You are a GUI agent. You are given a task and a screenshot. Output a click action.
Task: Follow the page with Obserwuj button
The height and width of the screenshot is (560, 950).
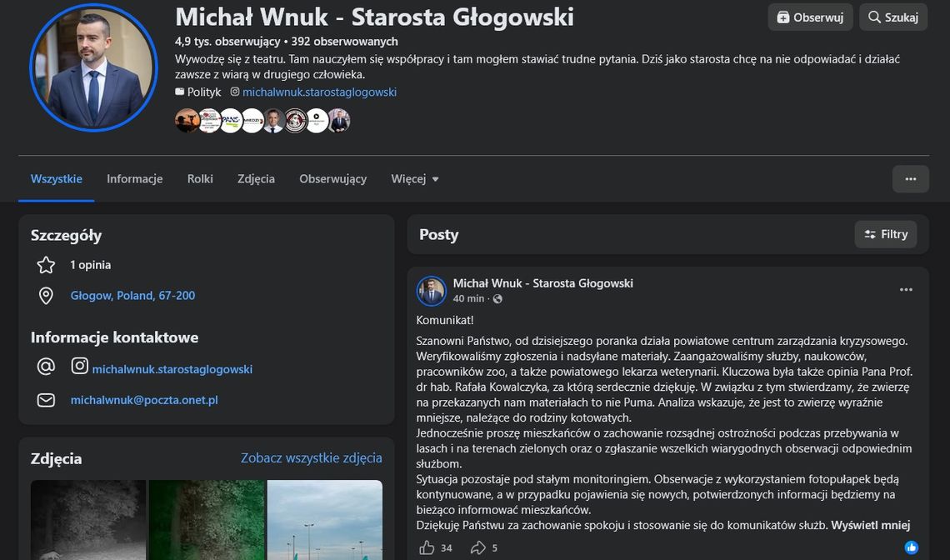(x=810, y=17)
